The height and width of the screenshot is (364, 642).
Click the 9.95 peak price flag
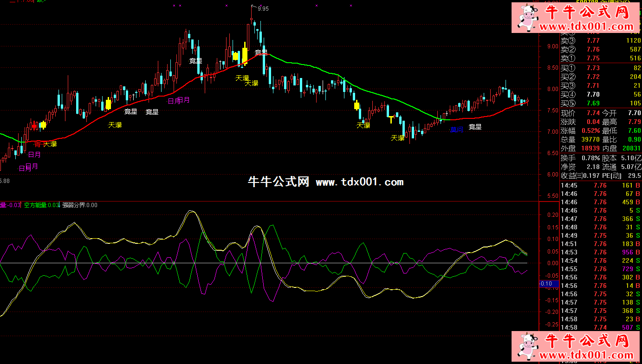tap(262, 8)
